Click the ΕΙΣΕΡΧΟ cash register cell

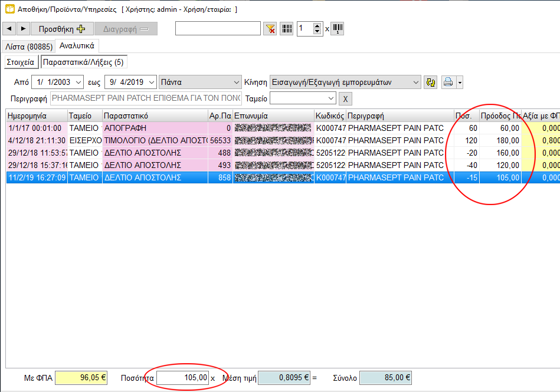click(x=84, y=140)
